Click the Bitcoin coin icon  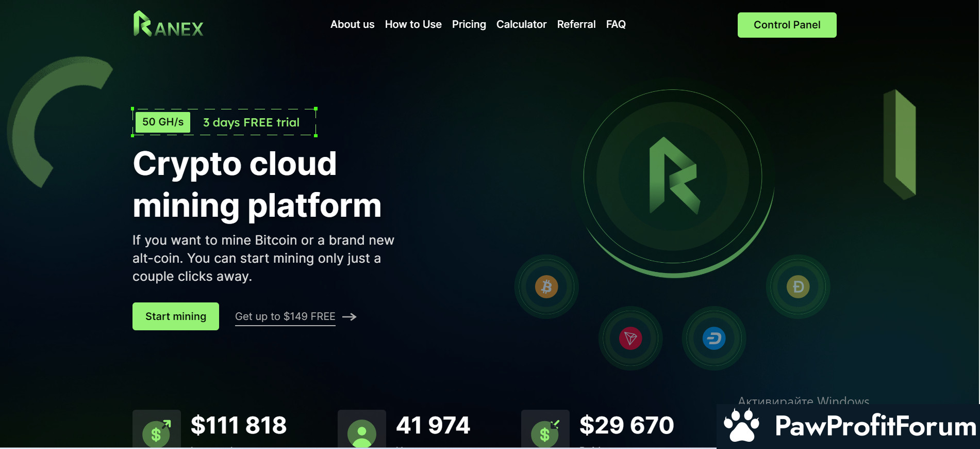coord(546,286)
